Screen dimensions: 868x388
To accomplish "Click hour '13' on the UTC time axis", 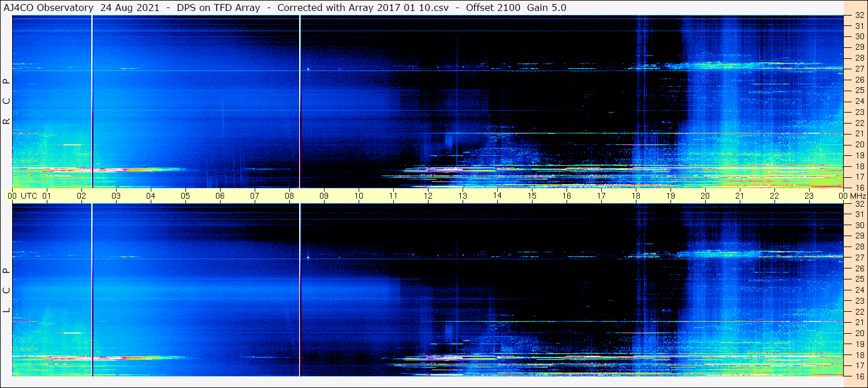I will [463, 196].
